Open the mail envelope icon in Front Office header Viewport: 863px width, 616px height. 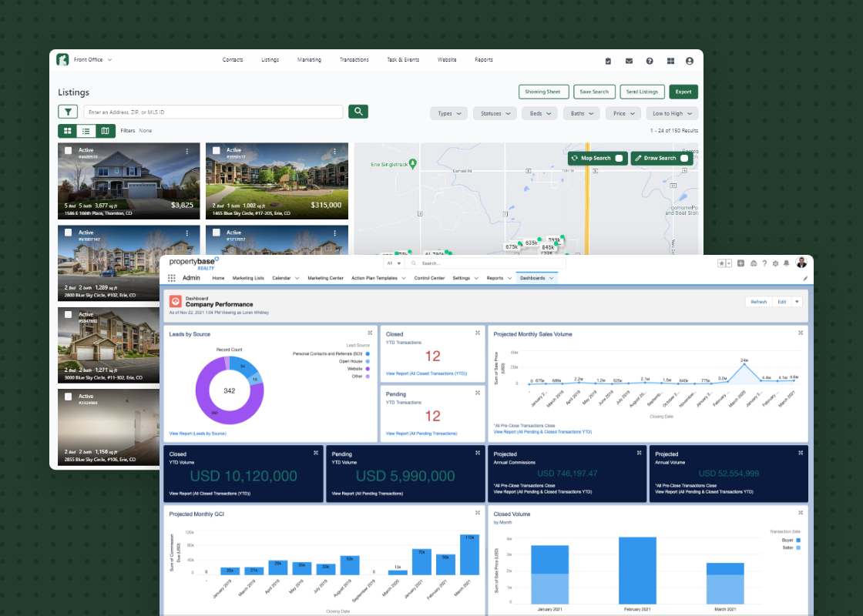pos(629,61)
